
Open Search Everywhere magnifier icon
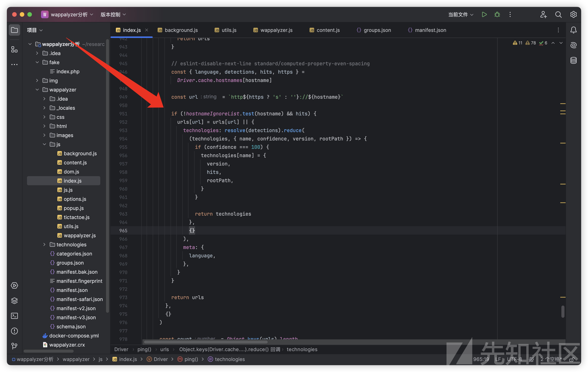click(x=558, y=15)
